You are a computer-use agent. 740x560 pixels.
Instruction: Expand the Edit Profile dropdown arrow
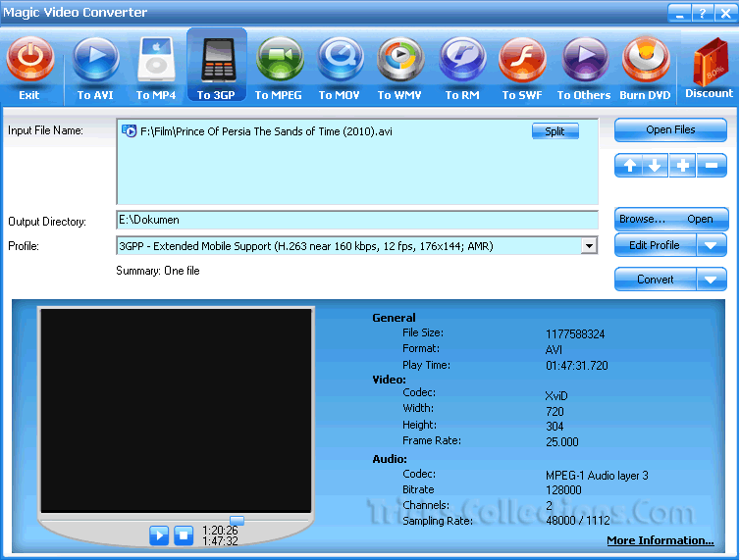click(x=712, y=245)
